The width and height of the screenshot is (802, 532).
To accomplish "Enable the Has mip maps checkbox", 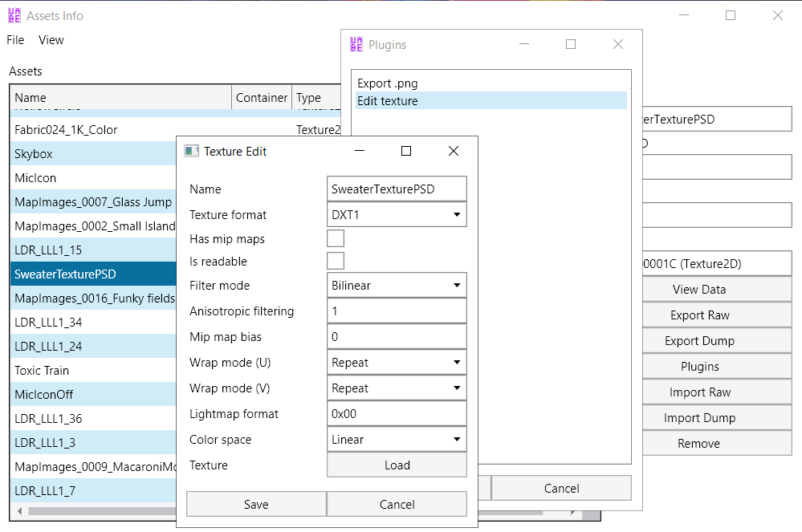I will pyautogui.click(x=336, y=238).
